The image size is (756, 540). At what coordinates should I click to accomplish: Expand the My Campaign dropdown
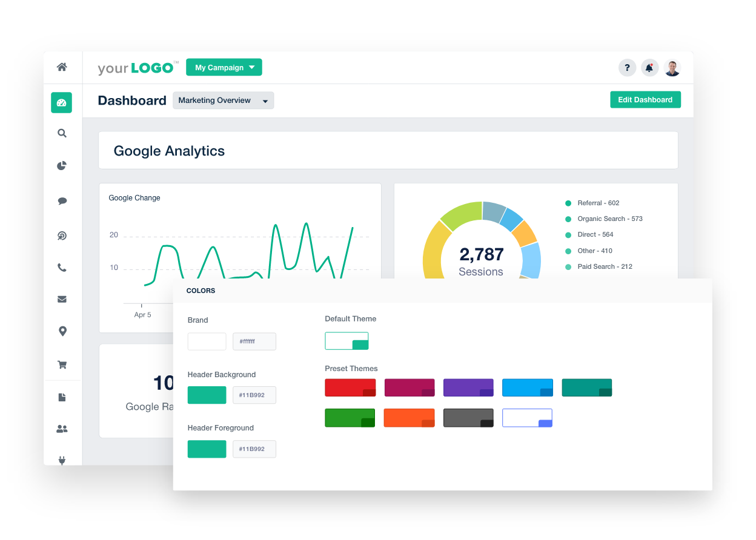coord(224,68)
